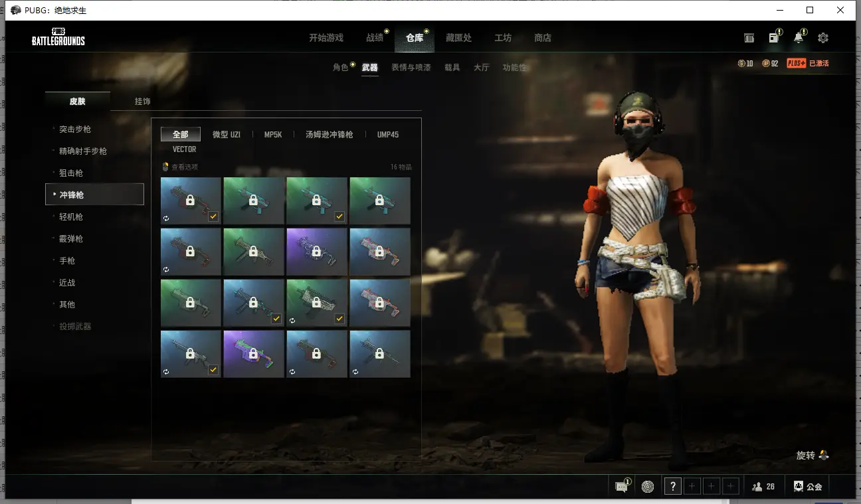The image size is (861, 504).
Task: Filter skins by 汤姆逊冲锋枪
Action: point(330,135)
